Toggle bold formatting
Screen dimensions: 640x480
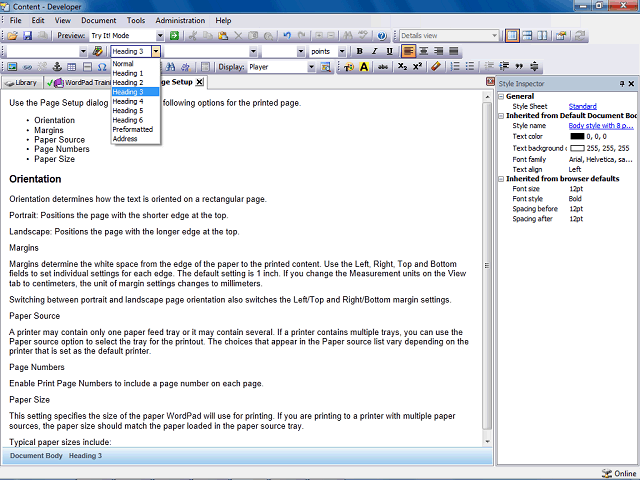pyautogui.click(x=359, y=51)
